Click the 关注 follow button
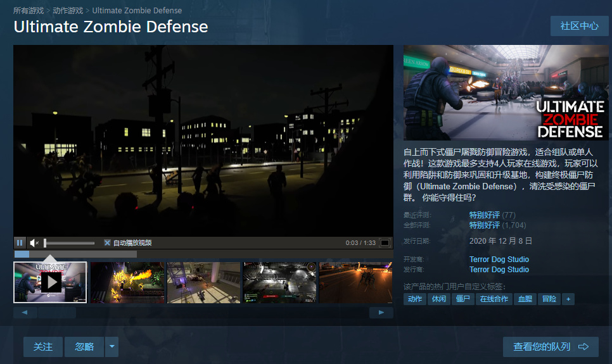The image size is (612, 364). pos(43,347)
